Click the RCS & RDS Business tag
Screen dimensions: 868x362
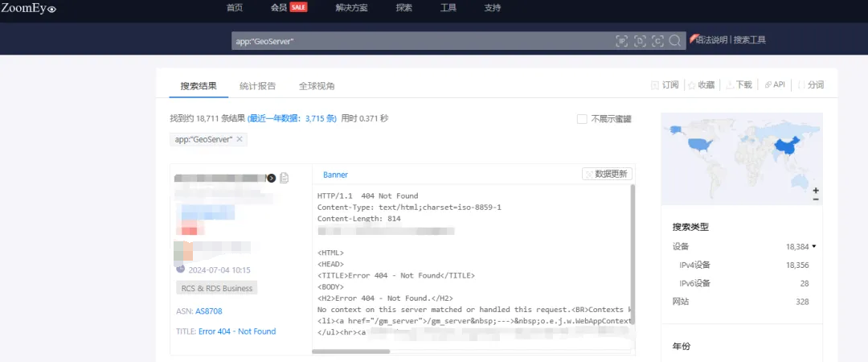point(217,288)
